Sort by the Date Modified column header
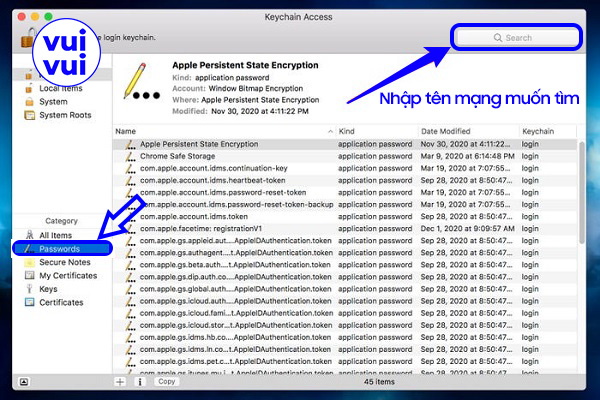 pyautogui.click(x=469, y=131)
